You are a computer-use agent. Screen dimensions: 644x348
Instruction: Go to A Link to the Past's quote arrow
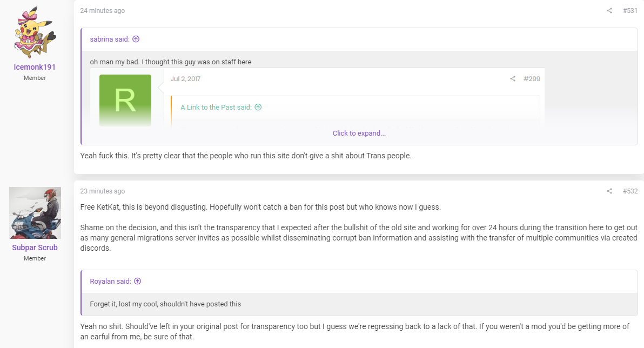pyautogui.click(x=258, y=107)
